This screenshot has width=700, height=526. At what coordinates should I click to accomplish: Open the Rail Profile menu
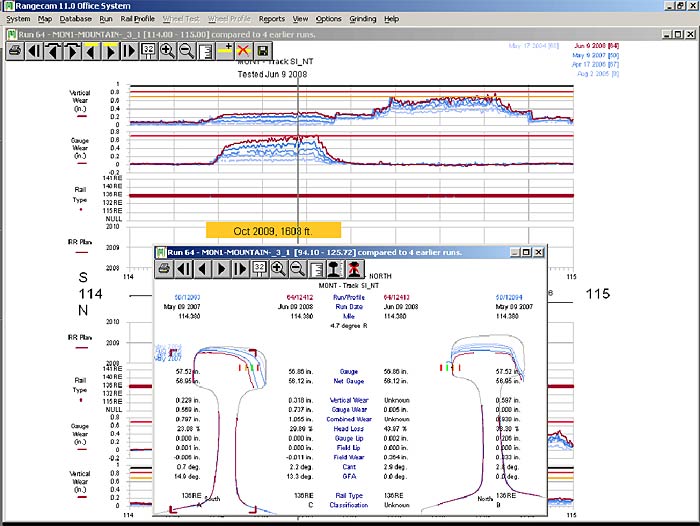(x=138, y=19)
